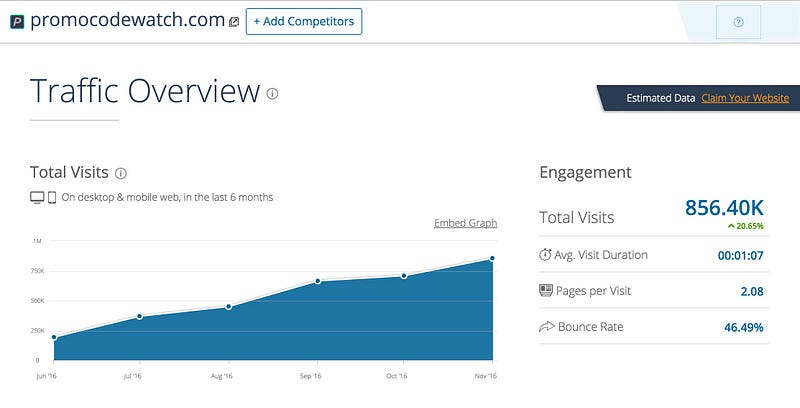Image resolution: width=800 pixels, height=408 pixels.
Task: Select the Jun '16 data point on graph
Action: click(x=53, y=338)
